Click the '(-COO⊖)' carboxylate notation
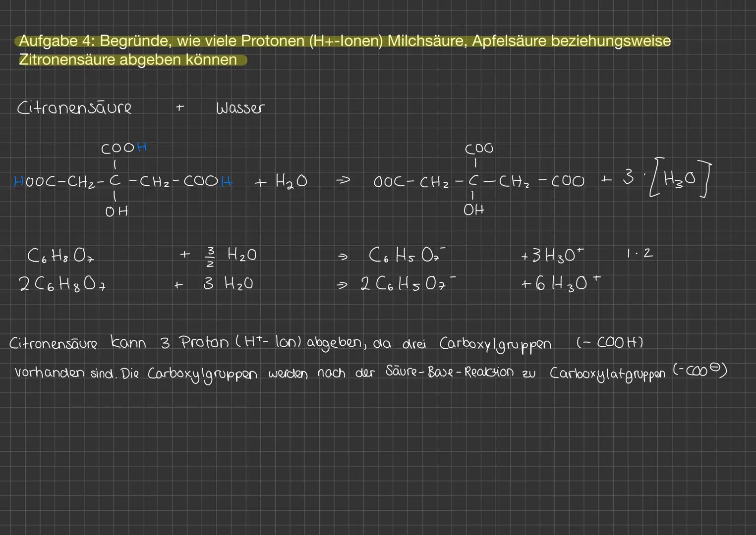Viewport: 756px width, 535px height. click(x=699, y=370)
